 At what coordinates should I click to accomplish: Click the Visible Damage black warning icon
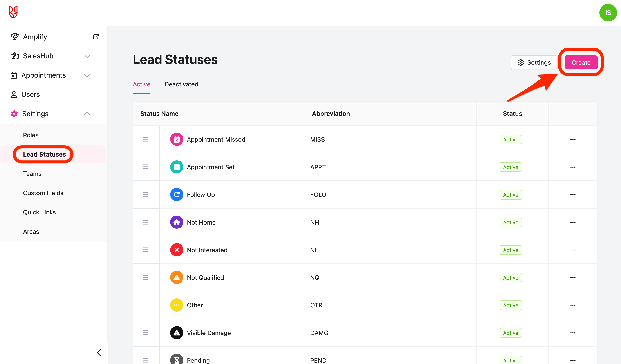coord(177,333)
